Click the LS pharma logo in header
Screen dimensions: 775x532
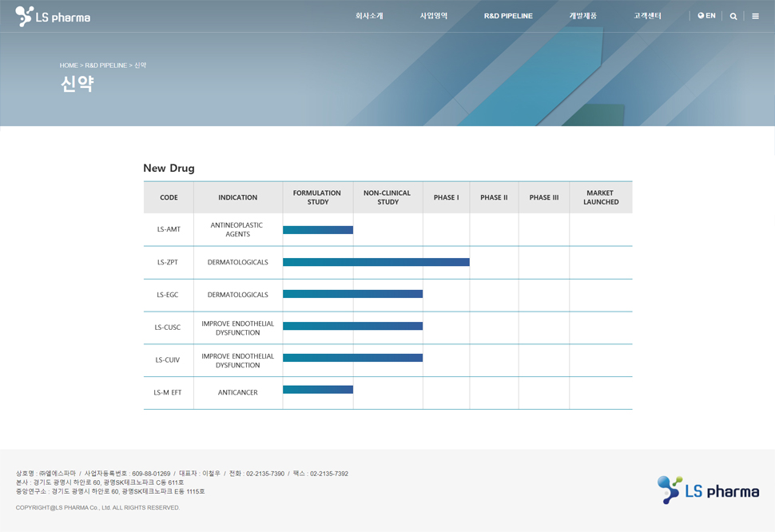click(53, 16)
